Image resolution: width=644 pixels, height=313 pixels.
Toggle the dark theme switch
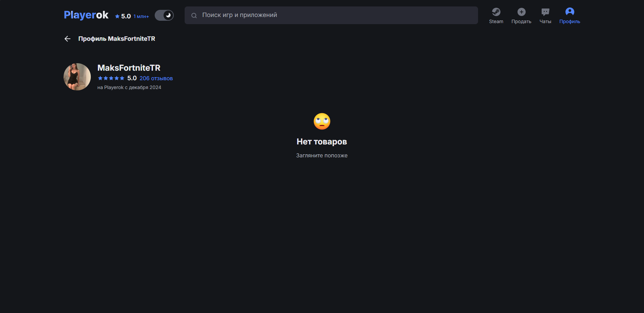(164, 15)
